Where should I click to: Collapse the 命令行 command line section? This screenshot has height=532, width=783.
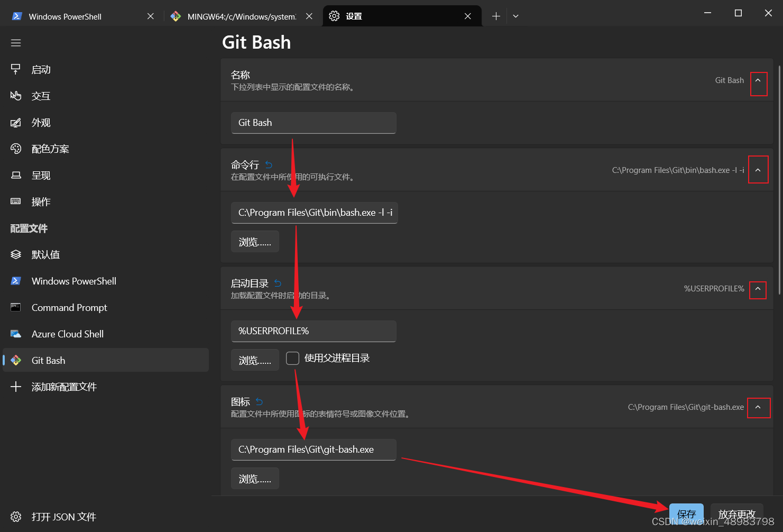pyautogui.click(x=758, y=170)
